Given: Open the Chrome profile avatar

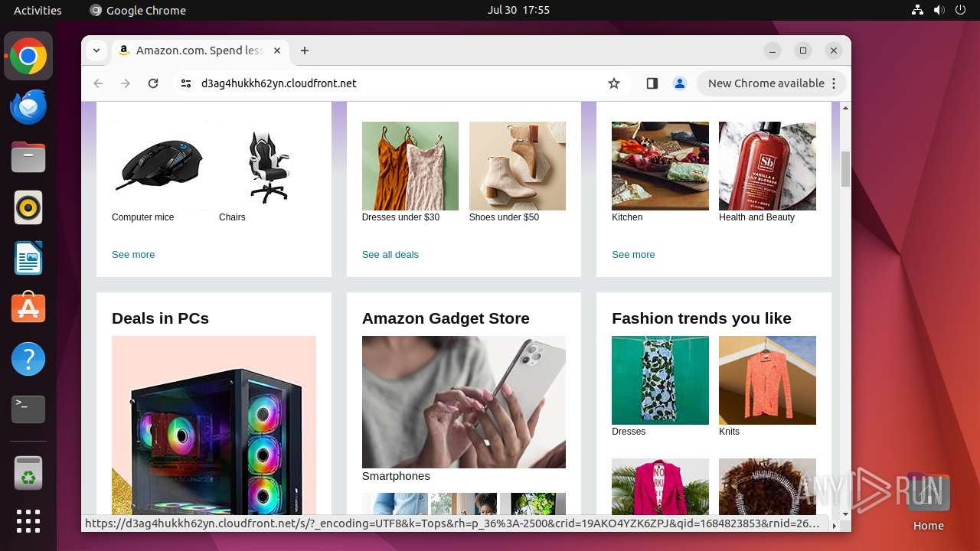Looking at the screenshot, I should (x=680, y=83).
